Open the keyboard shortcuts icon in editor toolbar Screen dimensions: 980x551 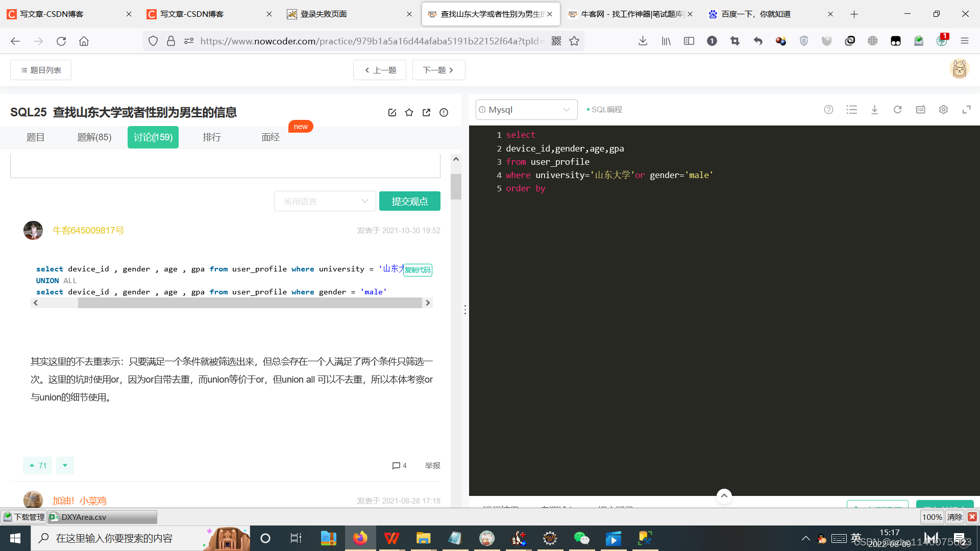point(920,109)
